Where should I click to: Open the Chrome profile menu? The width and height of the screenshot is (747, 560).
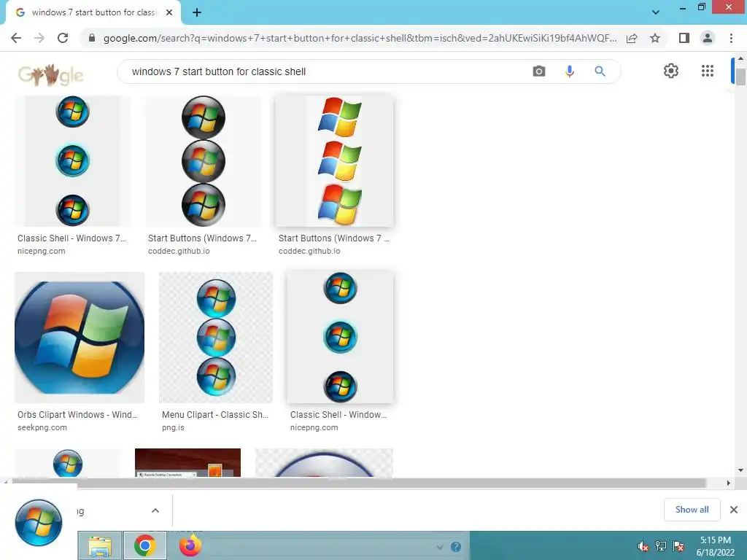point(708,38)
